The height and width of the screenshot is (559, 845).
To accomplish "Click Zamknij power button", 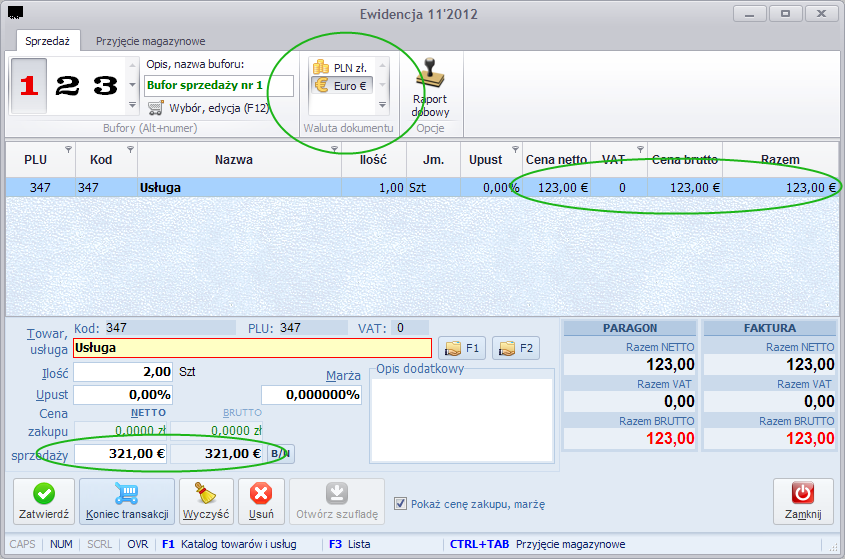I will tap(803, 501).
